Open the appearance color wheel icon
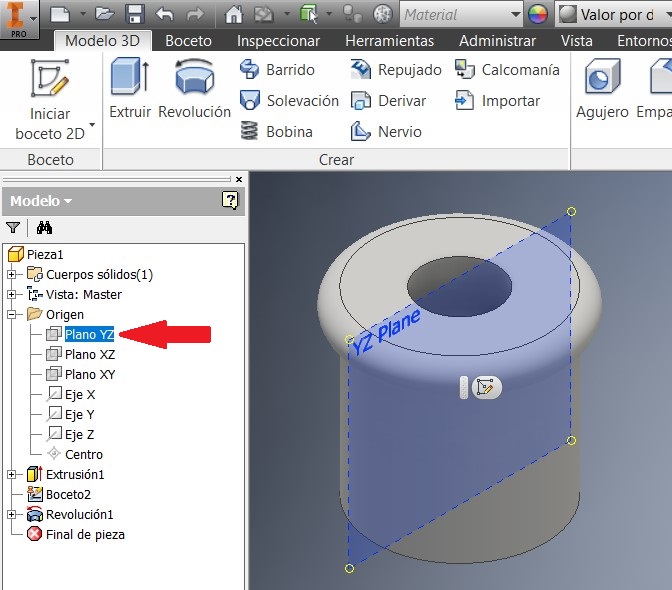Image resolution: width=672 pixels, height=590 pixels. 538,15
